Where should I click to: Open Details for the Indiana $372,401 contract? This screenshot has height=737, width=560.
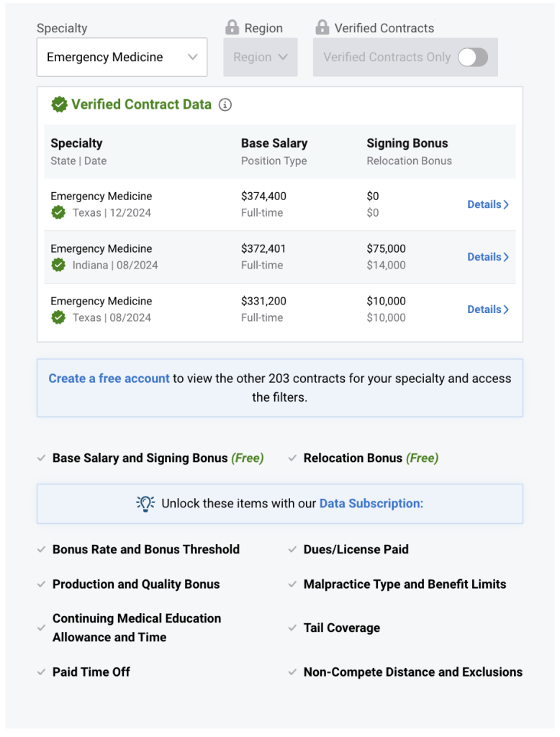(488, 257)
